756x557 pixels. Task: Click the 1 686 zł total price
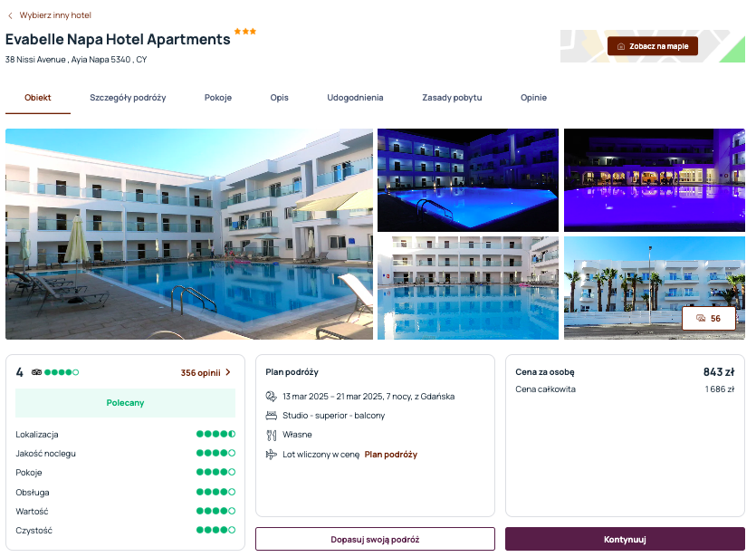[720, 389]
